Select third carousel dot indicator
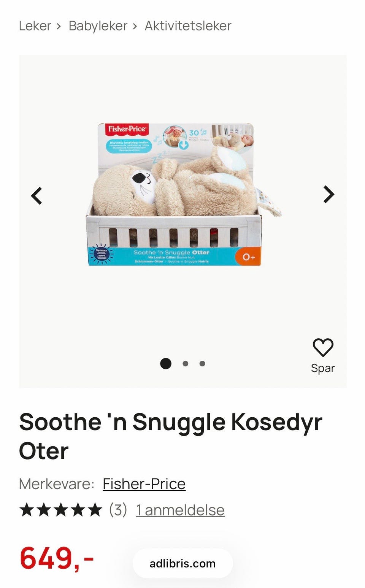The width and height of the screenshot is (365, 588). click(x=202, y=363)
